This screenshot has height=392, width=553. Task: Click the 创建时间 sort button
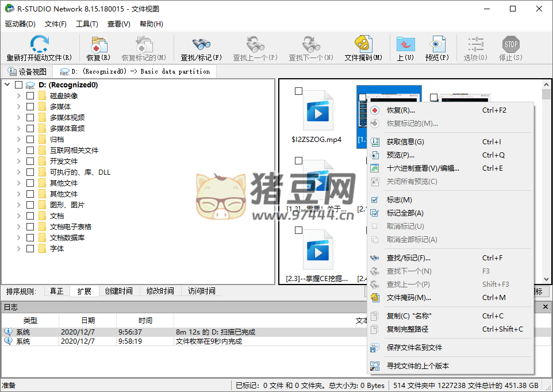118,291
